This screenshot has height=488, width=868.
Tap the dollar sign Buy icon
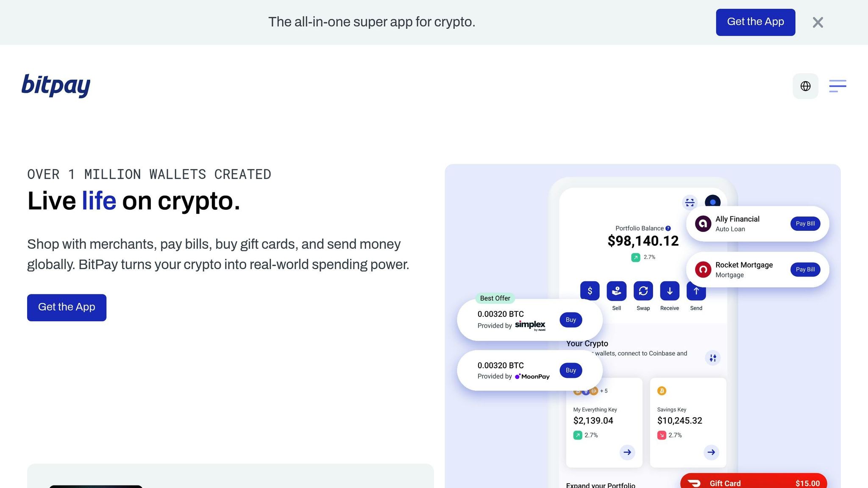590,291
